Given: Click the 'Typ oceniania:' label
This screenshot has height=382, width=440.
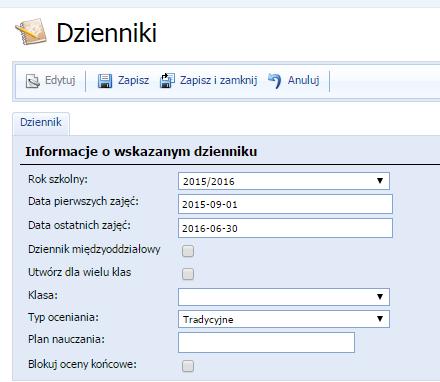Looking at the screenshot, I should [x=63, y=317].
